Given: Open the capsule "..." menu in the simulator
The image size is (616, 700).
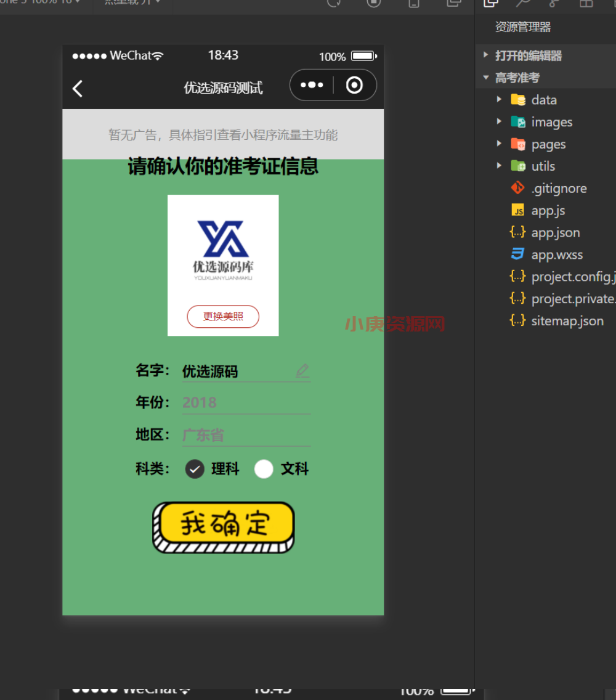Looking at the screenshot, I should [312, 85].
